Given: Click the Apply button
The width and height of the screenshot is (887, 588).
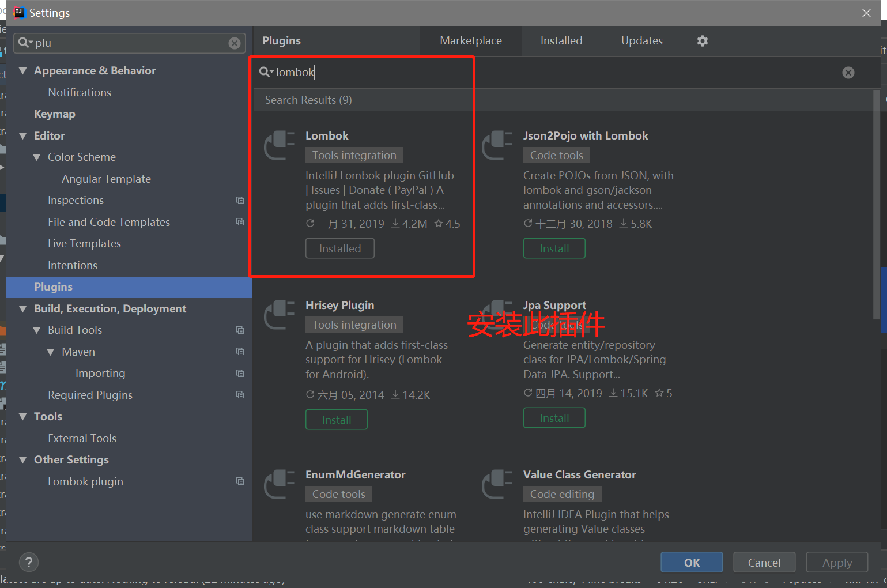Looking at the screenshot, I should tap(837, 563).
